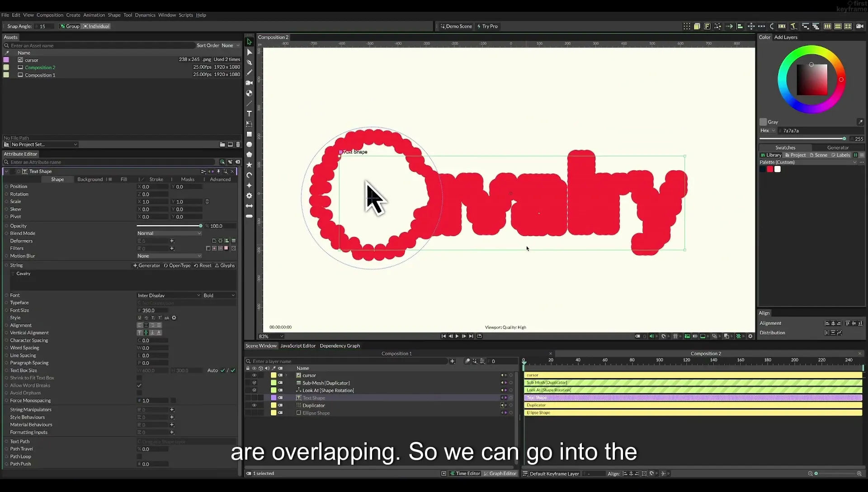Jump to the first frame

pyautogui.click(x=443, y=336)
